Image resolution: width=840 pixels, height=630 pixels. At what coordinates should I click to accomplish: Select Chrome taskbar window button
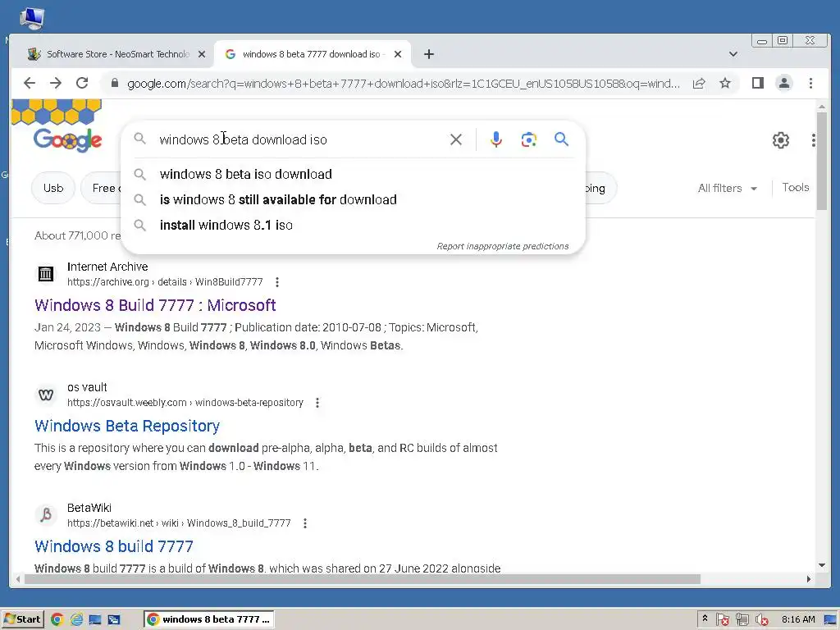click(209, 619)
